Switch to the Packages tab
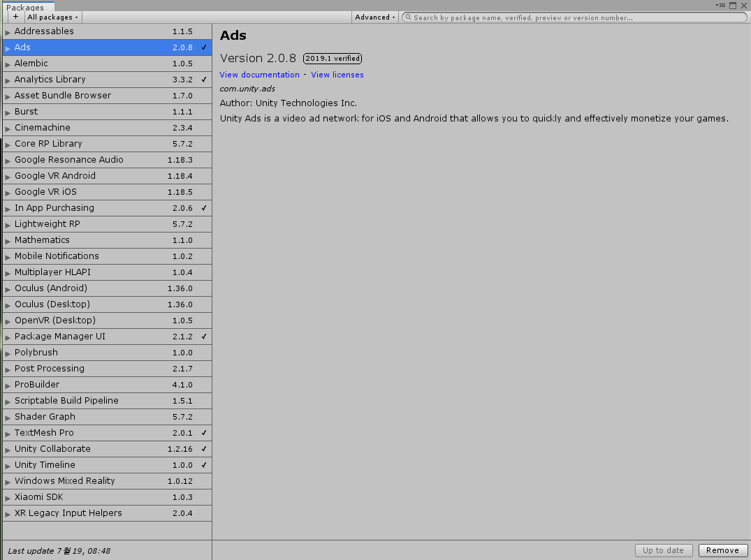Screen dimensions: 751x560 (28, 7)
